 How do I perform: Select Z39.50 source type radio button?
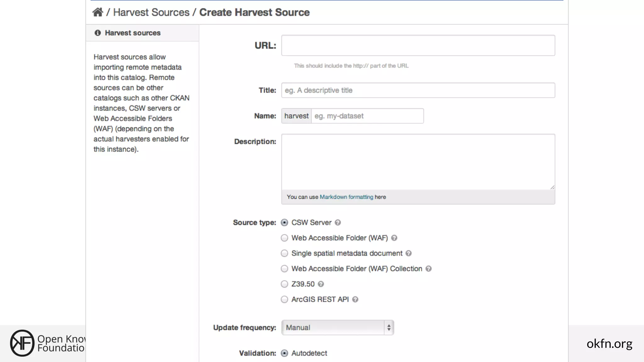click(284, 284)
